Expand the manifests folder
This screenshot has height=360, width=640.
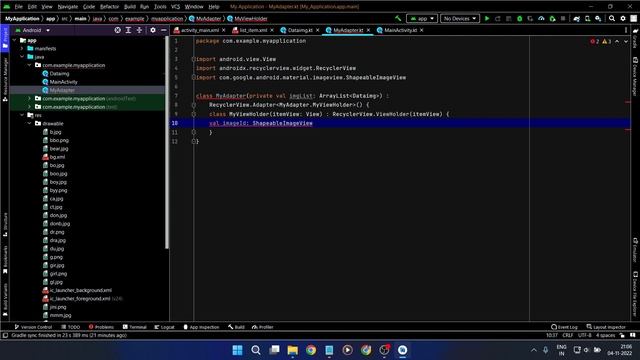[22, 49]
